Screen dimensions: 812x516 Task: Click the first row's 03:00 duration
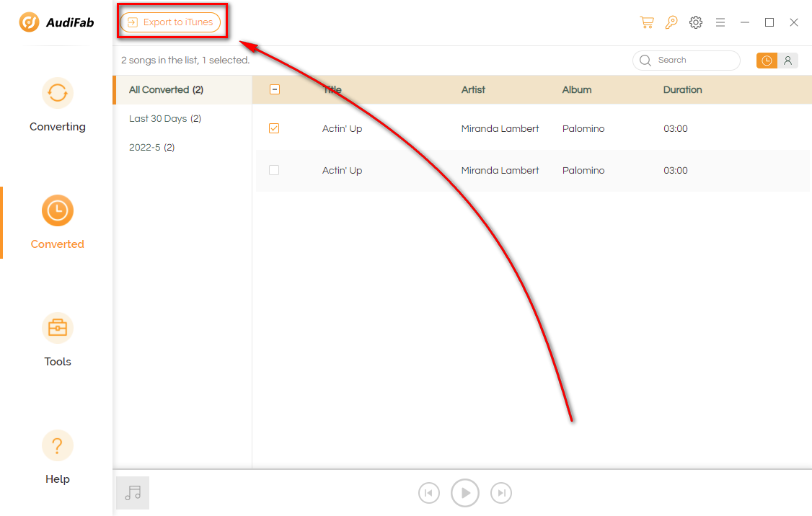pos(675,128)
